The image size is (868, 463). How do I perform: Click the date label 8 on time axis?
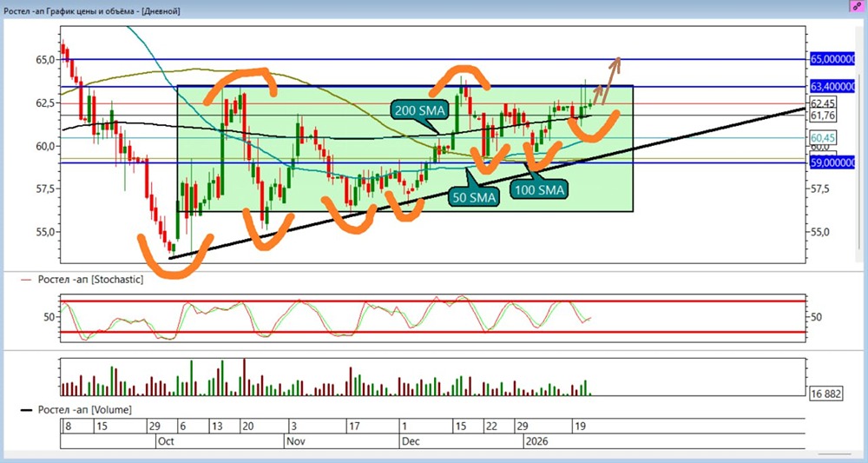tap(68, 427)
